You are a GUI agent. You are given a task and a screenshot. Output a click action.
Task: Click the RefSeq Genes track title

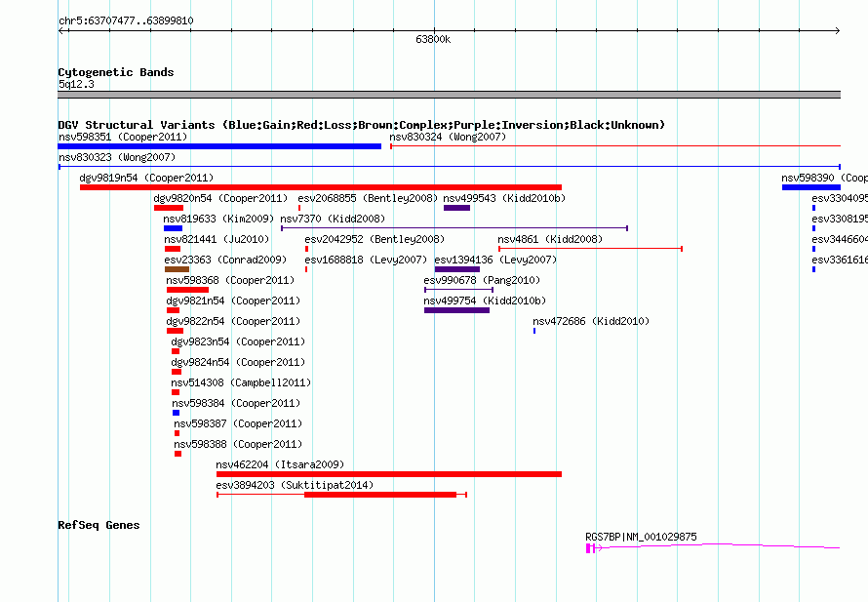point(99,525)
